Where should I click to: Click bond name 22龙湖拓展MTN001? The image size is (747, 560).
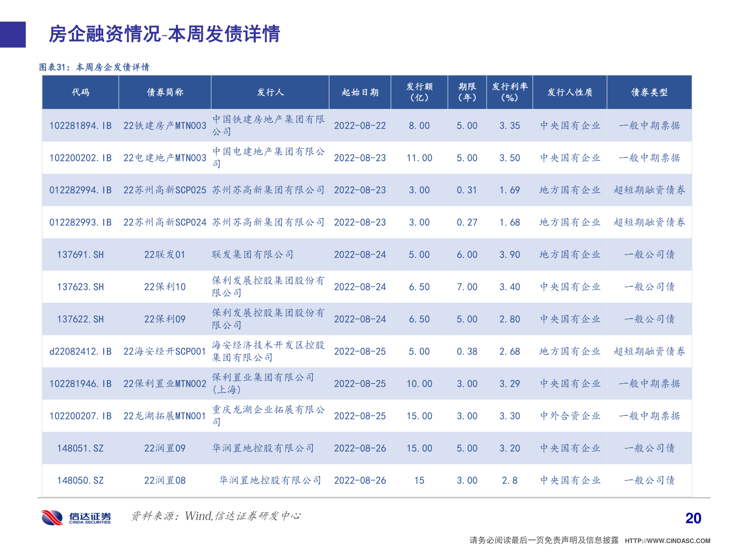point(165,416)
